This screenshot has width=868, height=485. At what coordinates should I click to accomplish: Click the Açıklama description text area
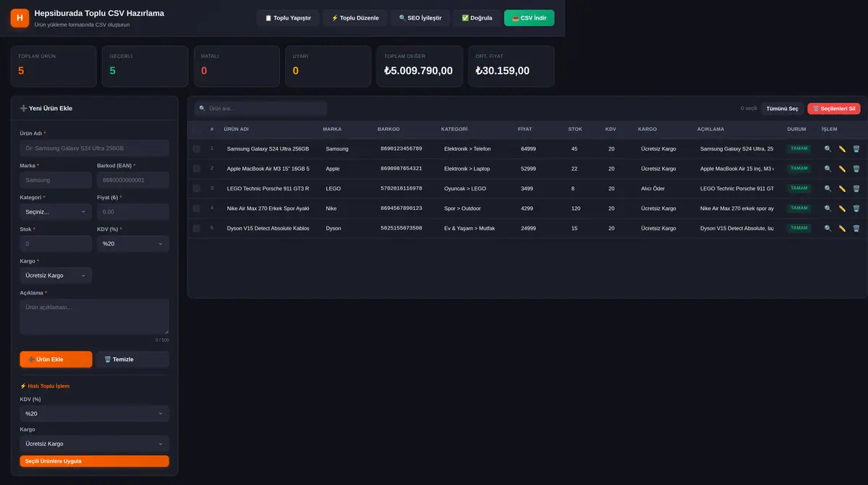coord(94,316)
